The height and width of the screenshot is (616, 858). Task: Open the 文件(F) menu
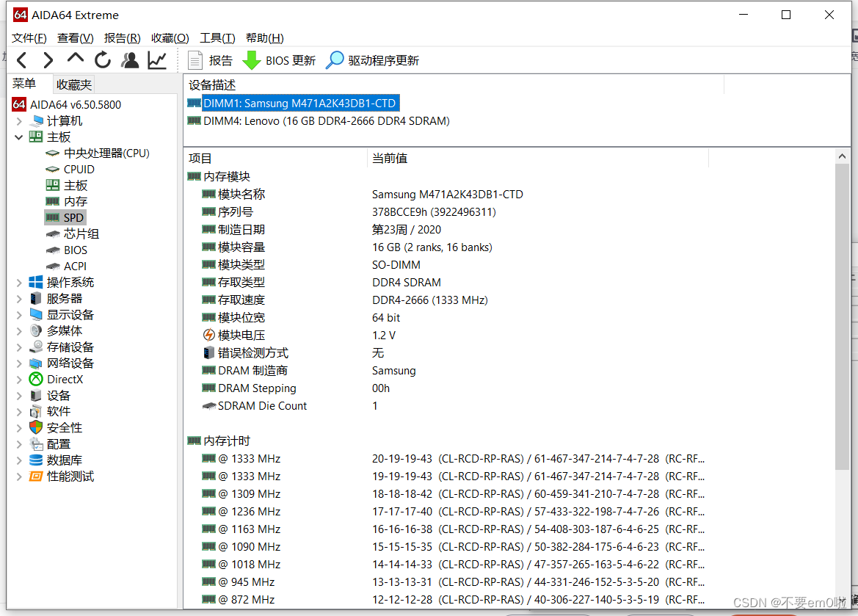[x=29, y=37]
